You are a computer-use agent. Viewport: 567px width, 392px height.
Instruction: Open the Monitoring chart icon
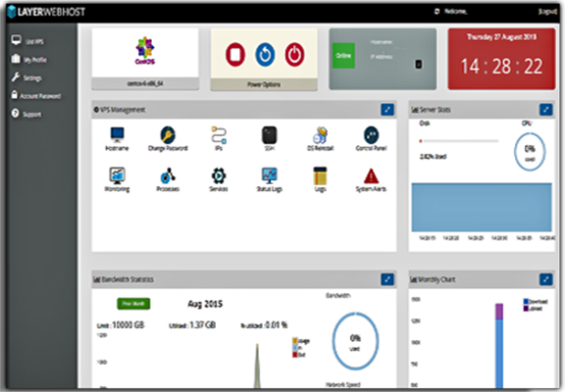[117, 175]
